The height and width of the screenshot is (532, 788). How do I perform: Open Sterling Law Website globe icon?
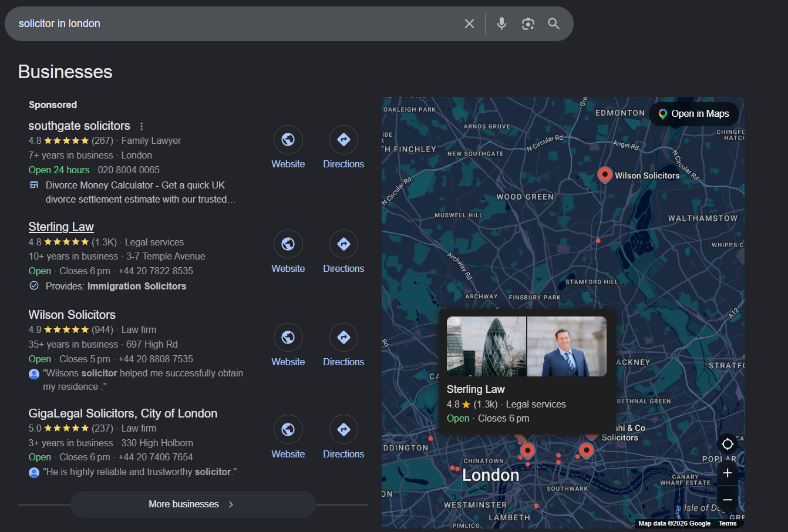(288, 244)
